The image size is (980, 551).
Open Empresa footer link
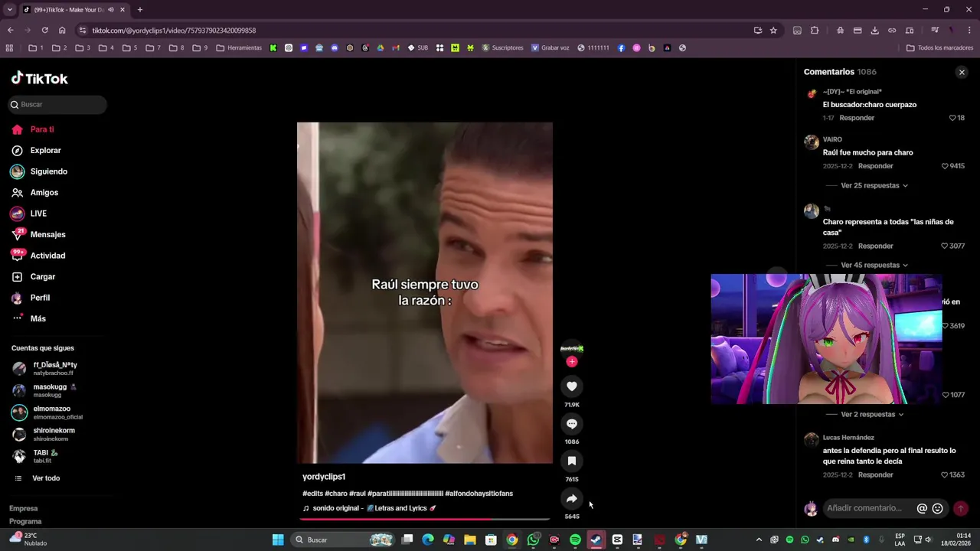tap(23, 508)
